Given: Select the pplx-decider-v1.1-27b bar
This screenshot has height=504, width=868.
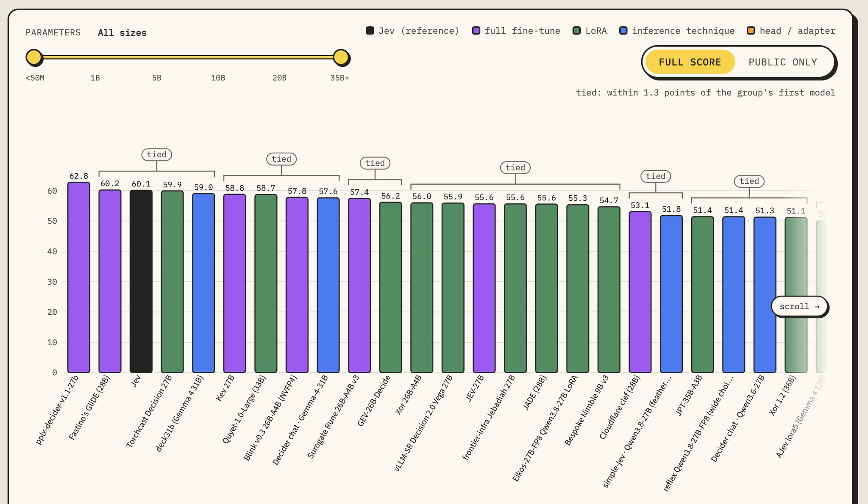Looking at the screenshot, I should coord(79,277).
